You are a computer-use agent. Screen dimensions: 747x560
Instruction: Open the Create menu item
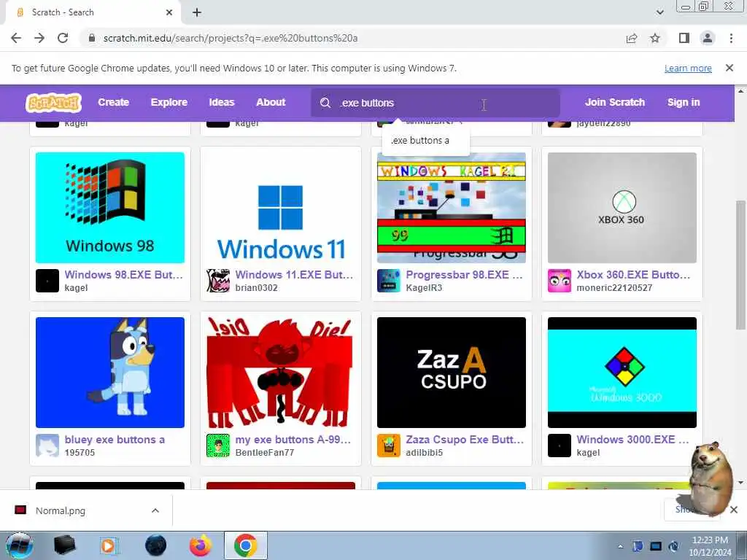(113, 102)
